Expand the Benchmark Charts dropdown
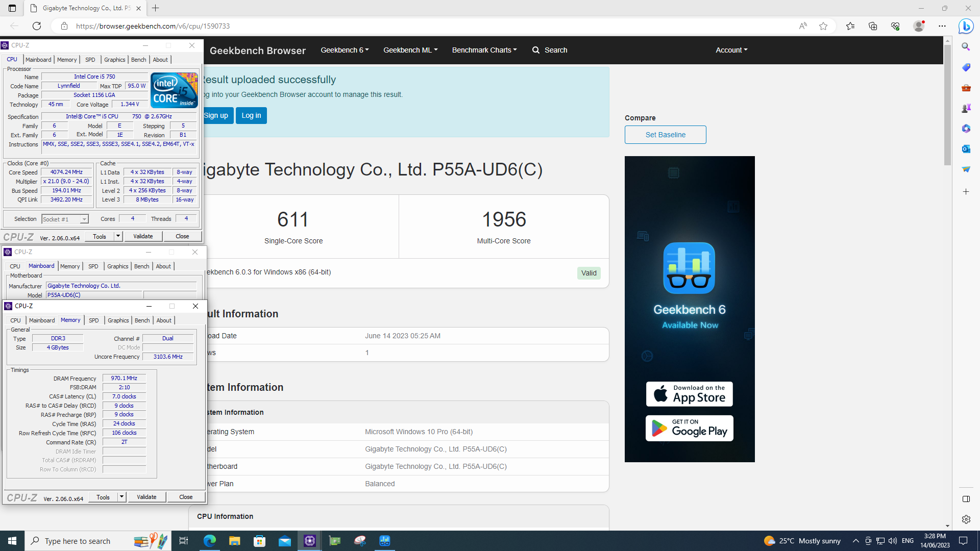 (484, 50)
